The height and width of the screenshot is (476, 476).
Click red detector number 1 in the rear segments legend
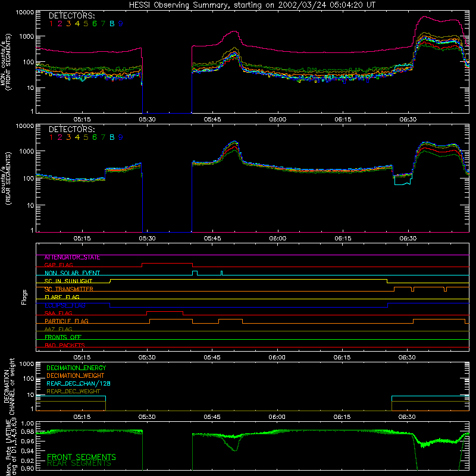pyautogui.click(x=51, y=137)
